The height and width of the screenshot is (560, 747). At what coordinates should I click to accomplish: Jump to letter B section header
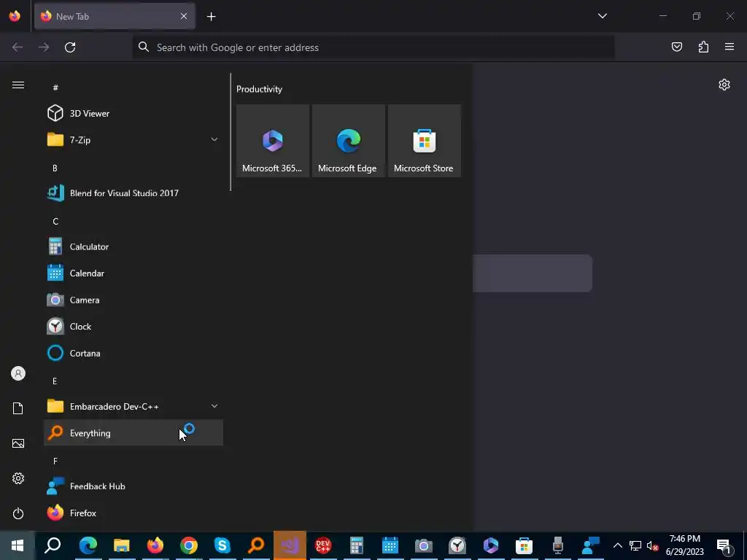point(55,168)
